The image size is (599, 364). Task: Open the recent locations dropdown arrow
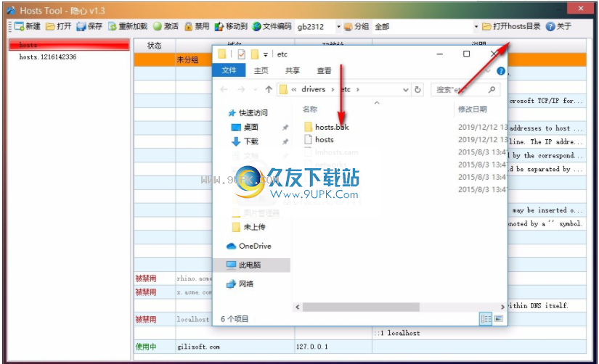click(255, 90)
